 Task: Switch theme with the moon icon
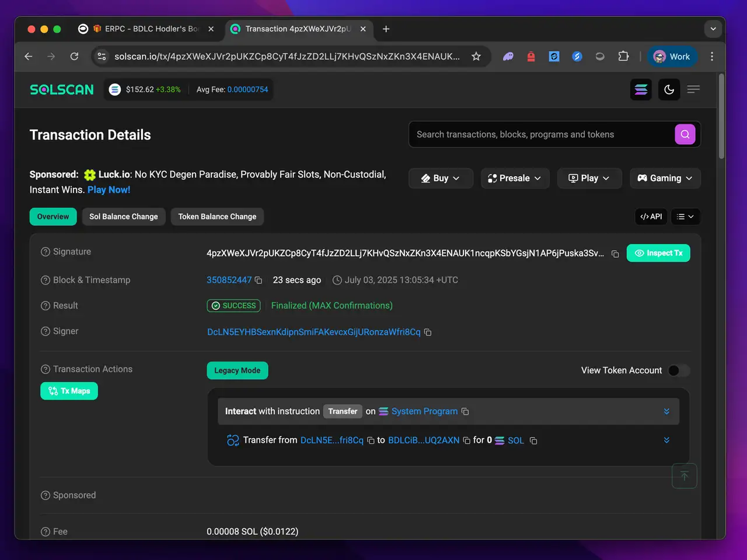[669, 90]
